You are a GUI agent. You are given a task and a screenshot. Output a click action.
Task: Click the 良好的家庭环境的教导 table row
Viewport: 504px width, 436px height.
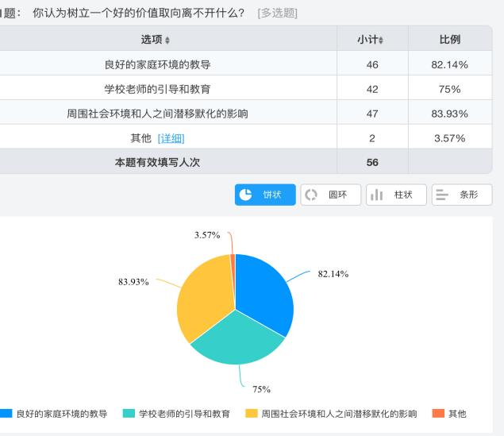pos(157,64)
